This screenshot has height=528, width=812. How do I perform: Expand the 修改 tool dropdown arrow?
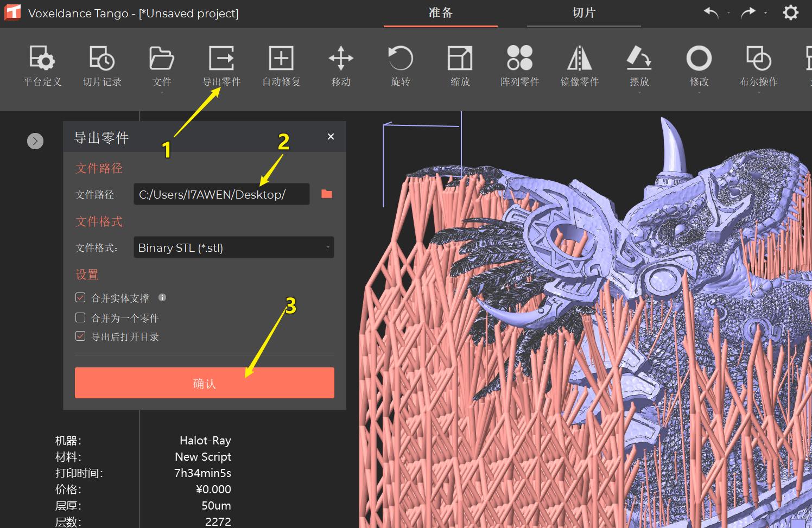(699, 92)
